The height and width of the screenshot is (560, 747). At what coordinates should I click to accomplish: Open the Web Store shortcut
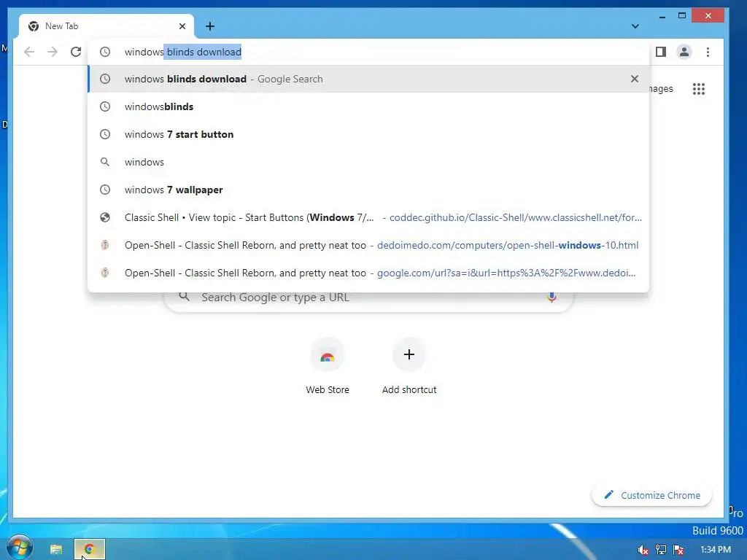tap(328, 366)
